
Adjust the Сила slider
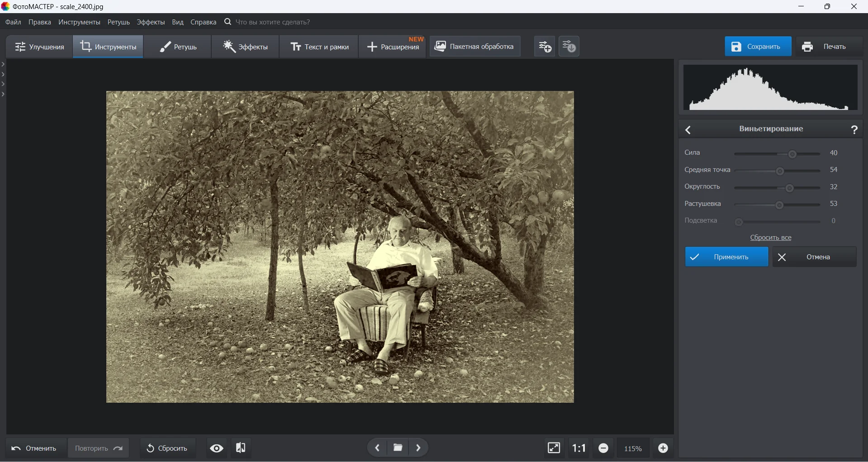click(x=792, y=154)
